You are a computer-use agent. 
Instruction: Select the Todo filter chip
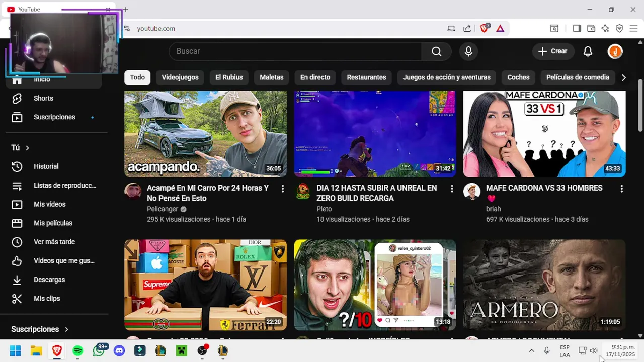click(137, 77)
